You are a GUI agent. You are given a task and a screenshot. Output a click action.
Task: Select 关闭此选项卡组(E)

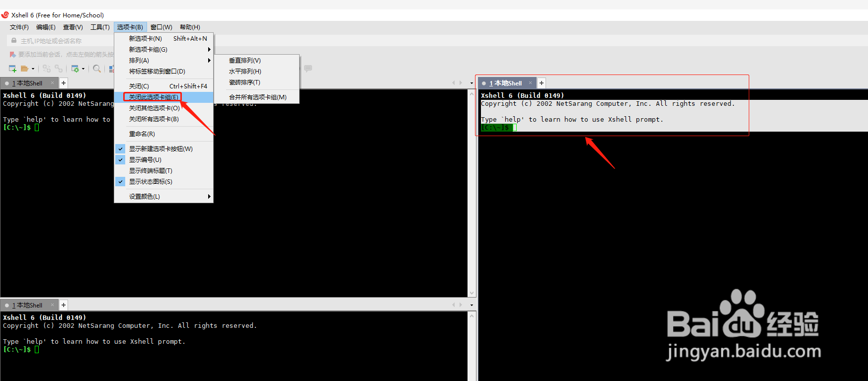[x=164, y=97]
